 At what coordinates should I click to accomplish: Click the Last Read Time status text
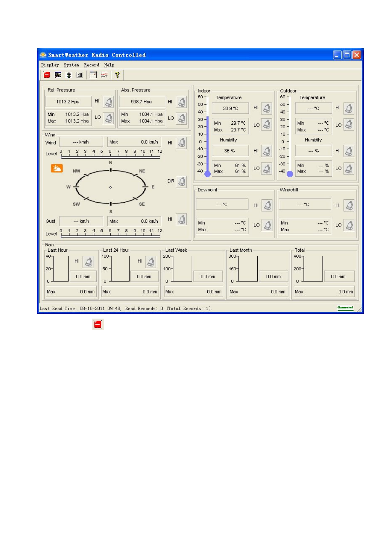[126, 309]
